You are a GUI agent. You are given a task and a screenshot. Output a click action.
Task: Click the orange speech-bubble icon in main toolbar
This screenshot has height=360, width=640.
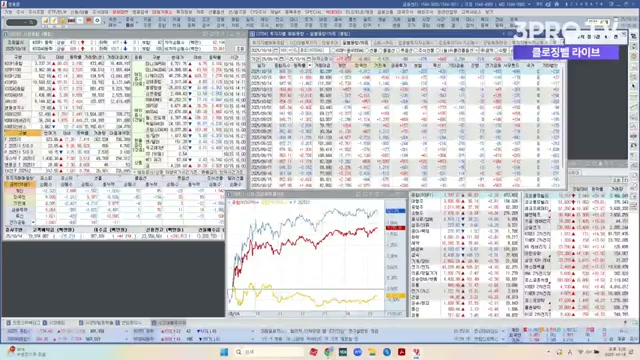(x=89, y=21)
